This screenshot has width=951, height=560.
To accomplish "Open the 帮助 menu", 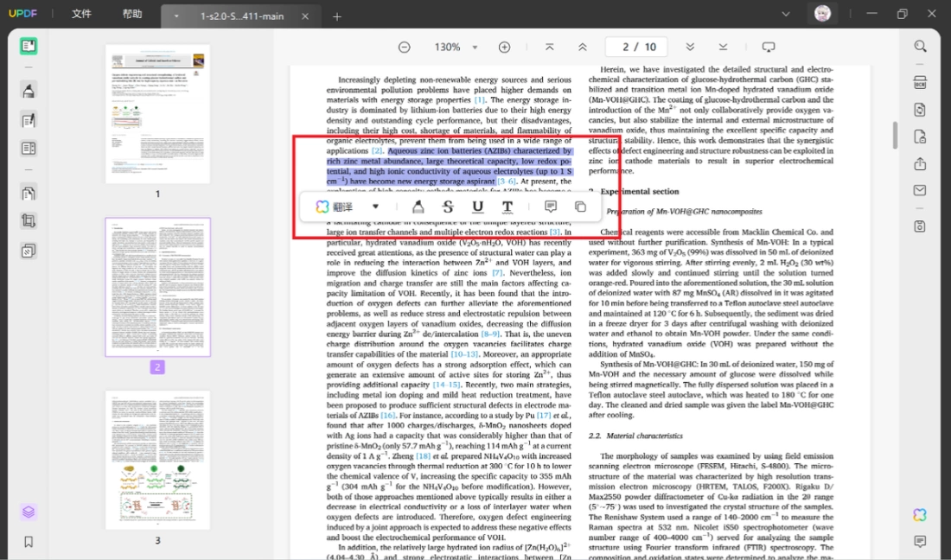I will [131, 14].
